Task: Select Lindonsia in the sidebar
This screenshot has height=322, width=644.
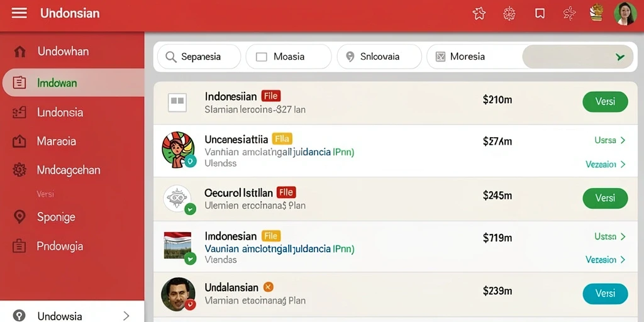Action: [60, 113]
